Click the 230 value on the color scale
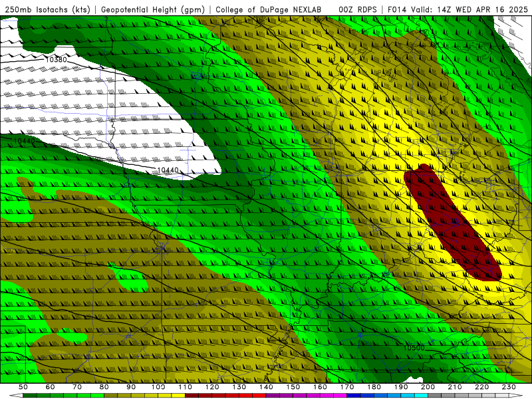The image size is (532, 399). [509, 387]
